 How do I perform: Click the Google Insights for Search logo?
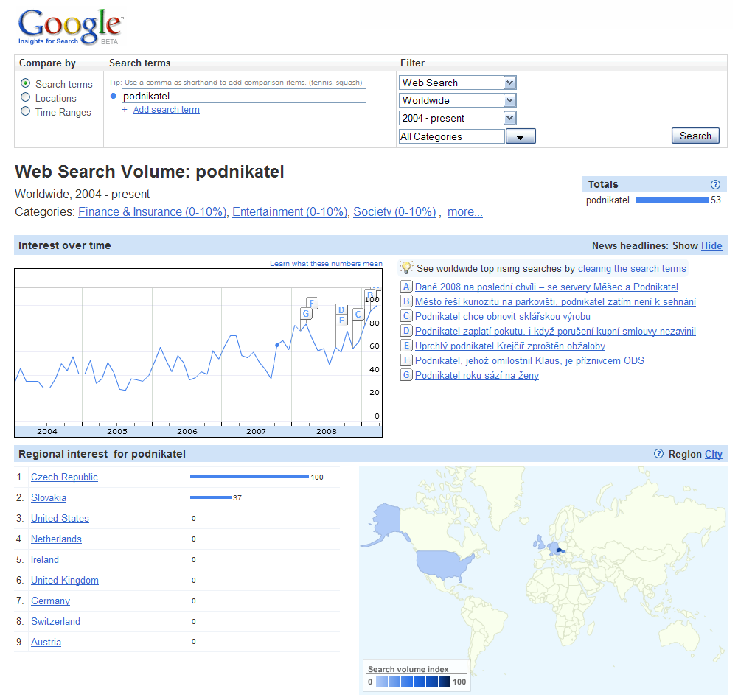pyautogui.click(x=71, y=27)
